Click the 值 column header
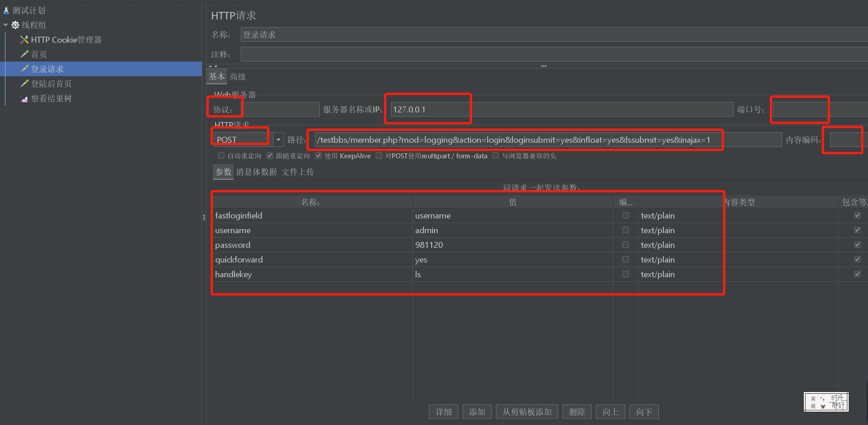Screen dimensions: 868x425 [x=512, y=202]
